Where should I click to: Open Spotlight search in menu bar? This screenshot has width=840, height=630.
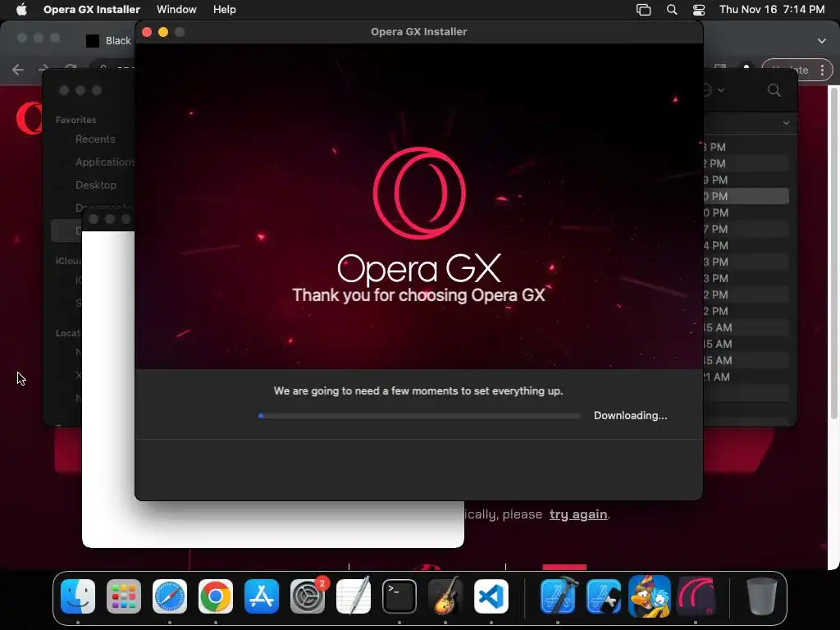point(672,10)
